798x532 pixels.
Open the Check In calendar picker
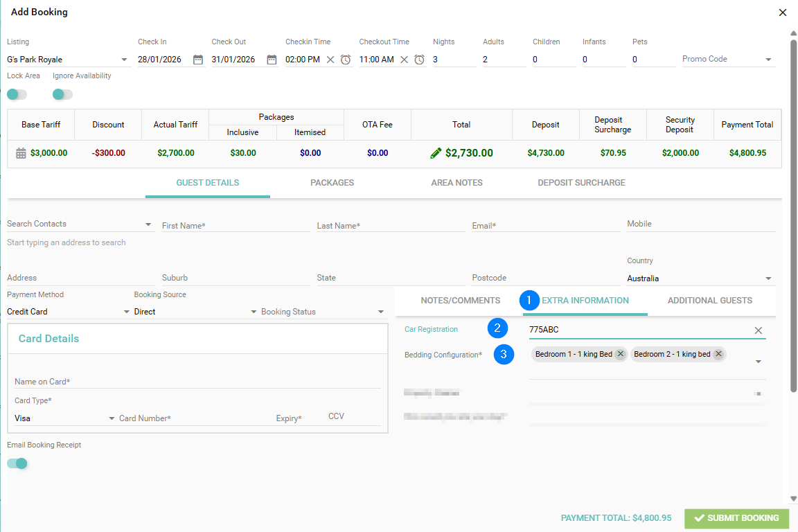[x=198, y=60]
